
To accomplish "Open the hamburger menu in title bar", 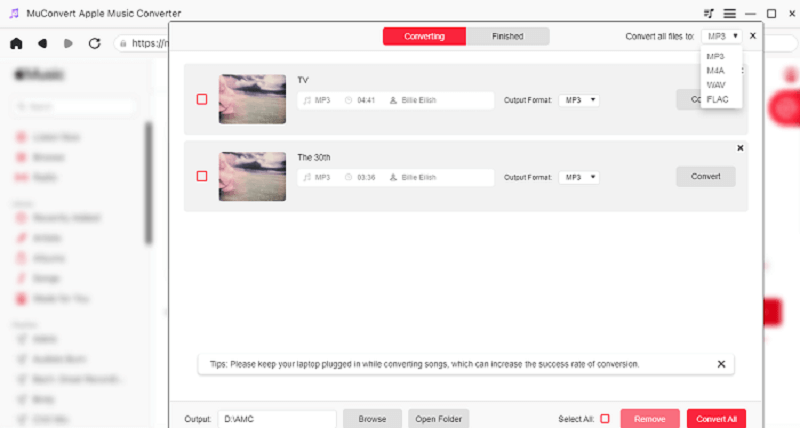I will [x=730, y=13].
